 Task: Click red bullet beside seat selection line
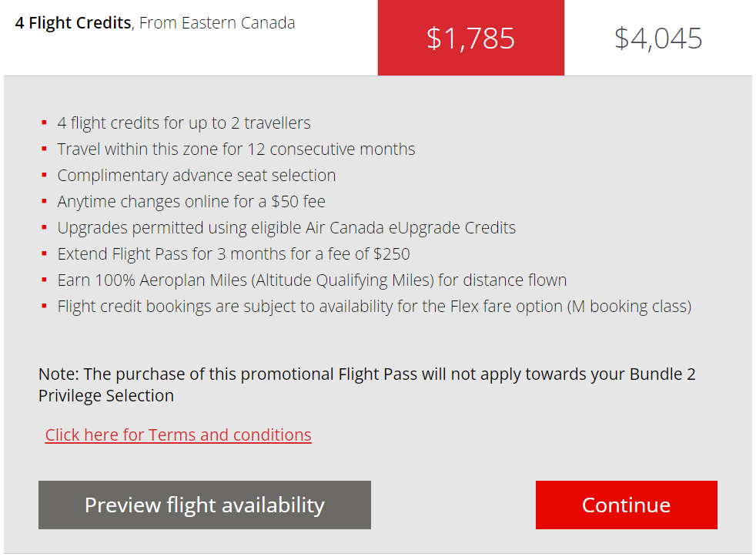45,176
